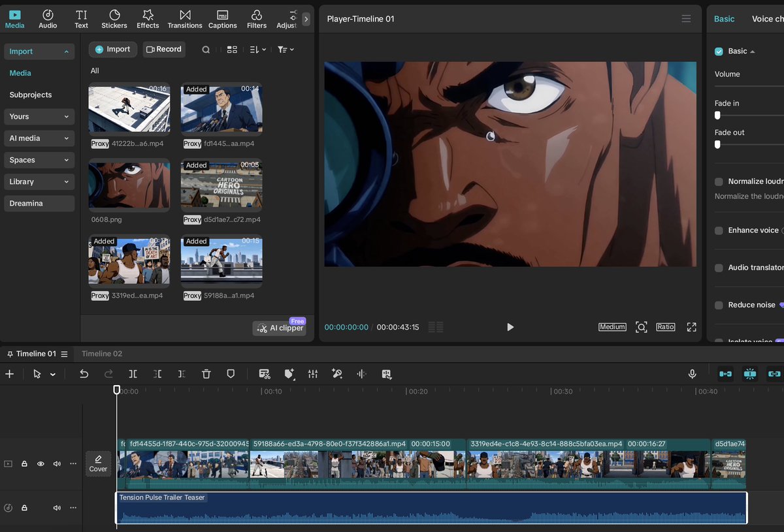This screenshot has height=532, width=784.
Task: Uncheck the Basic audio checkbox
Action: click(x=719, y=51)
